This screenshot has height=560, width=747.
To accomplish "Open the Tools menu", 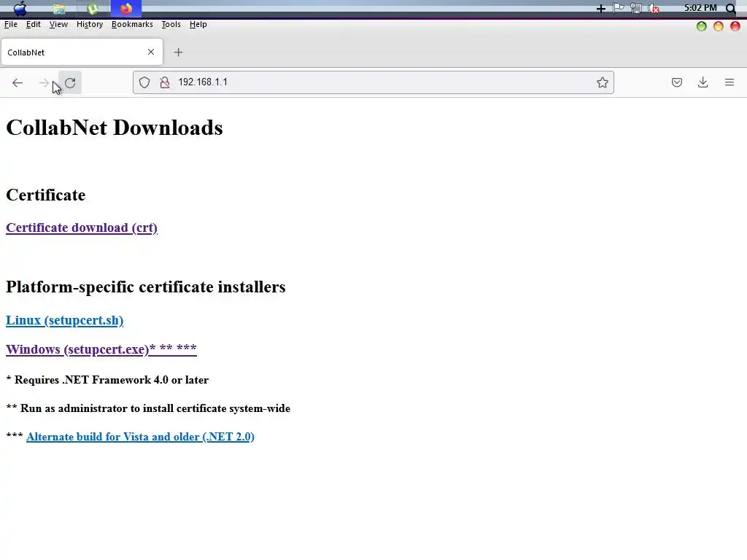I will pyautogui.click(x=171, y=24).
